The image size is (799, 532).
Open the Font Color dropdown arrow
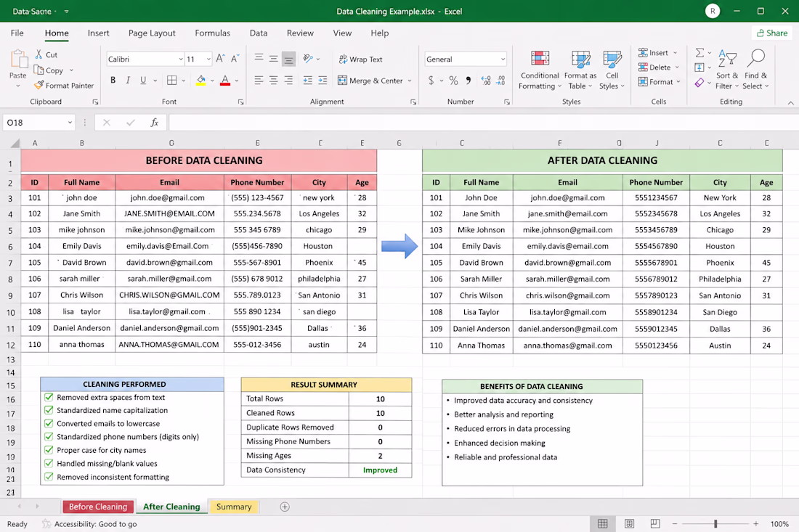point(237,81)
